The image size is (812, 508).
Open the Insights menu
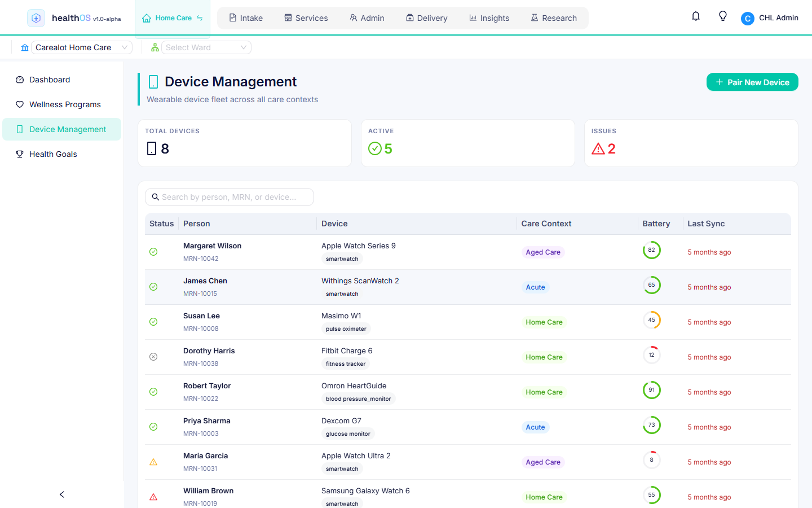(489, 18)
